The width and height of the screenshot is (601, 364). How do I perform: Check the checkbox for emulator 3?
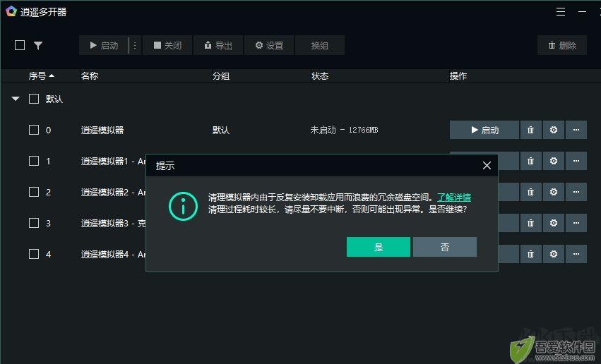tap(34, 223)
